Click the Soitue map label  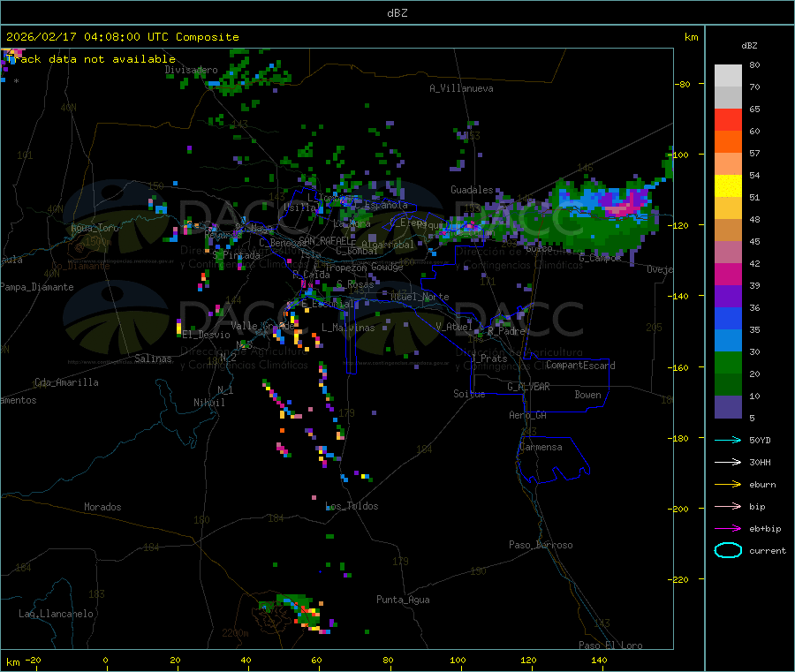[469, 394]
